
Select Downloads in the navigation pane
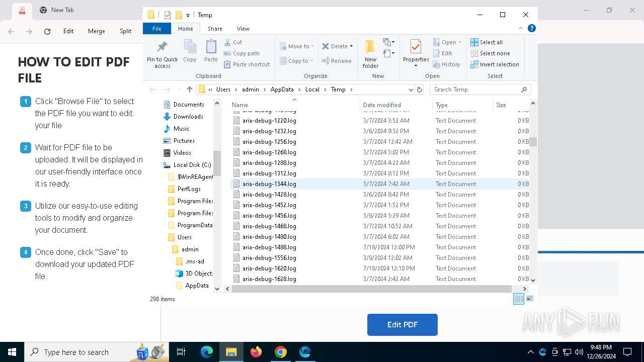[x=188, y=117]
